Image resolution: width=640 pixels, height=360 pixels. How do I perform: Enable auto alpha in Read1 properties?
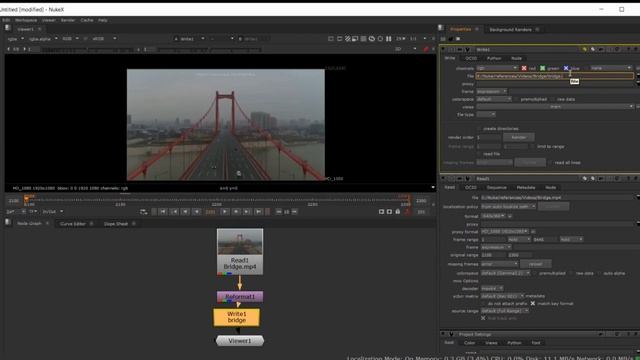tap(600, 273)
